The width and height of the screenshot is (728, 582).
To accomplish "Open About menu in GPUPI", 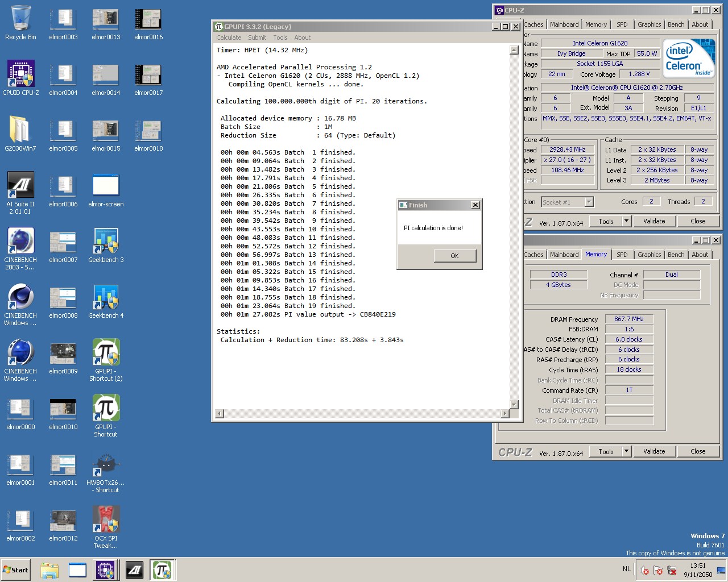I will pyautogui.click(x=303, y=38).
